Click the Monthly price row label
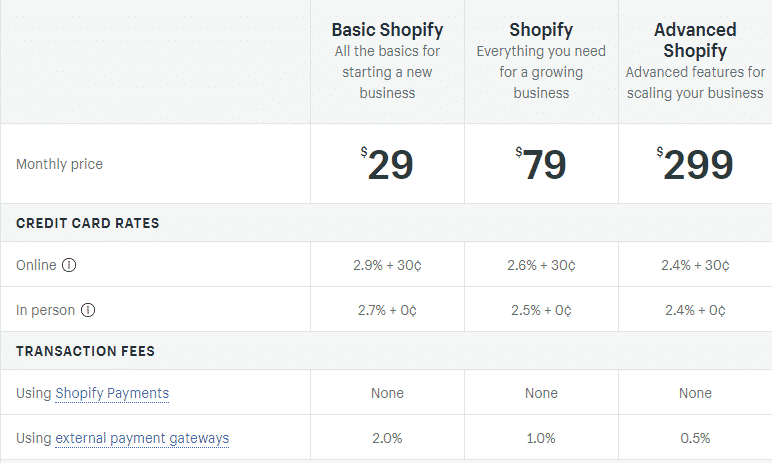 59,164
